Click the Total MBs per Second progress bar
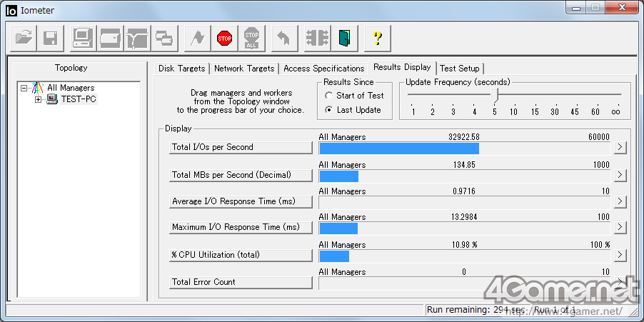The width and height of the screenshot is (644, 322). point(465,176)
